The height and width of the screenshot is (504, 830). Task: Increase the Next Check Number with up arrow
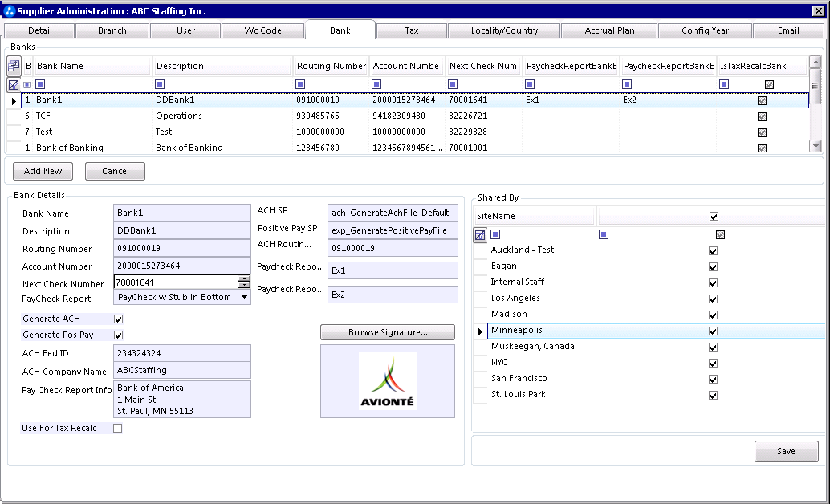tap(243, 279)
